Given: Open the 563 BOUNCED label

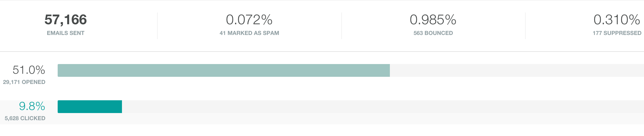Looking at the screenshot, I should click(x=433, y=33).
